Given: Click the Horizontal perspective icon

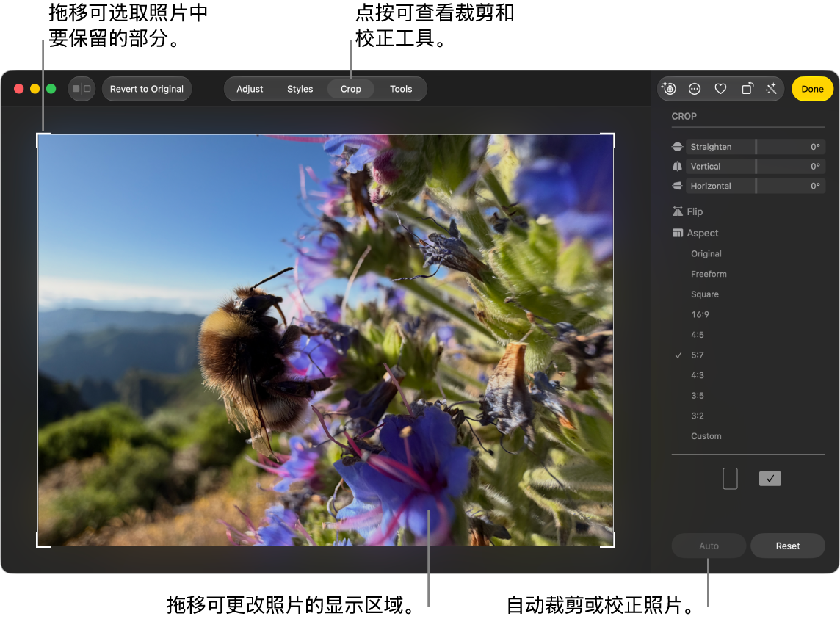Looking at the screenshot, I should (677, 186).
